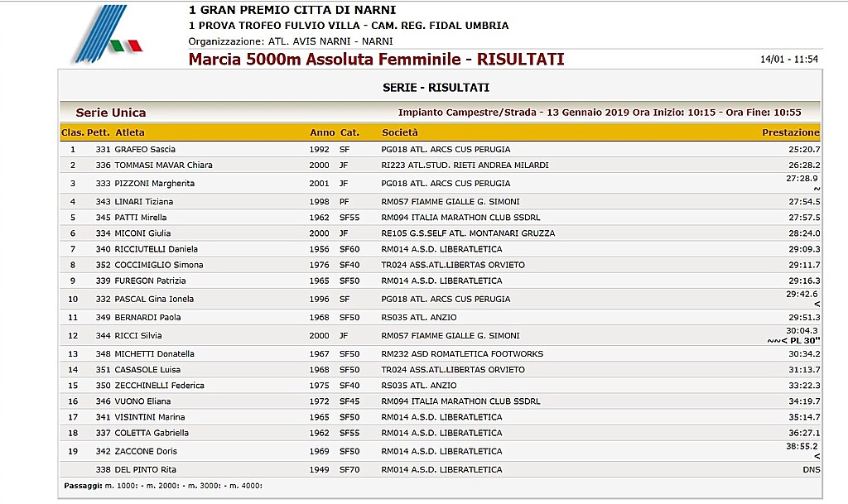The width and height of the screenshot is (848, 504).
Task: Click the 'Cat.' column header
Action: pos(350,132)
